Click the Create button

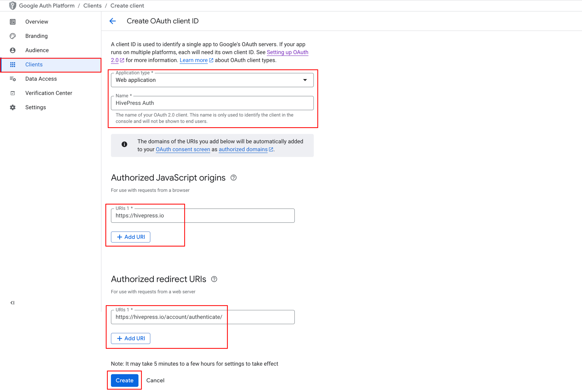point(124,380)
